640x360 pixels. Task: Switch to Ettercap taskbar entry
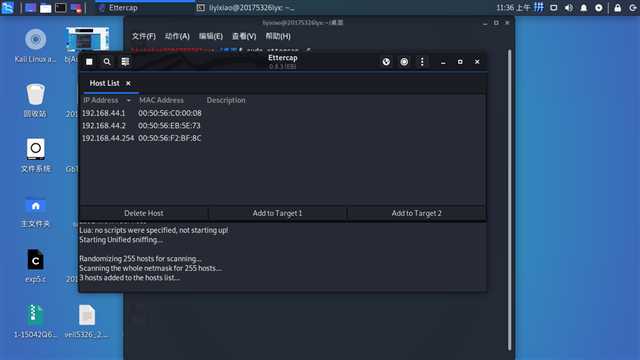(145, 8)
